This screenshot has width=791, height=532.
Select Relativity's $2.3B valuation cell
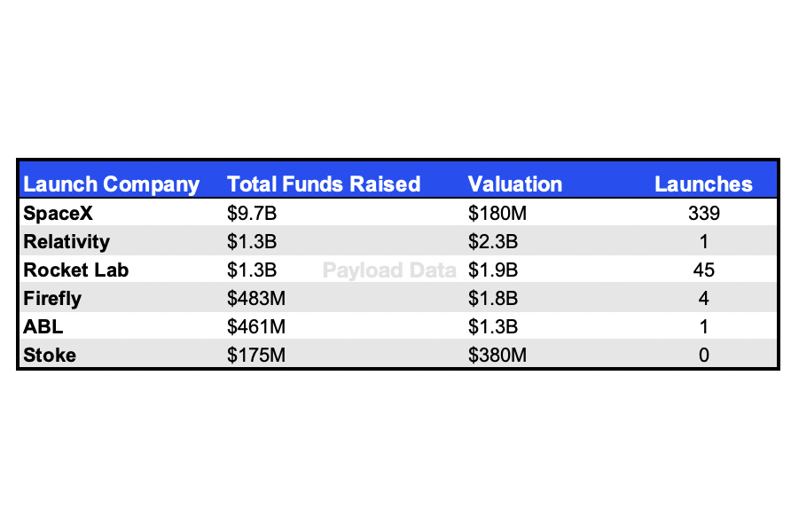[x=493, y=242]
